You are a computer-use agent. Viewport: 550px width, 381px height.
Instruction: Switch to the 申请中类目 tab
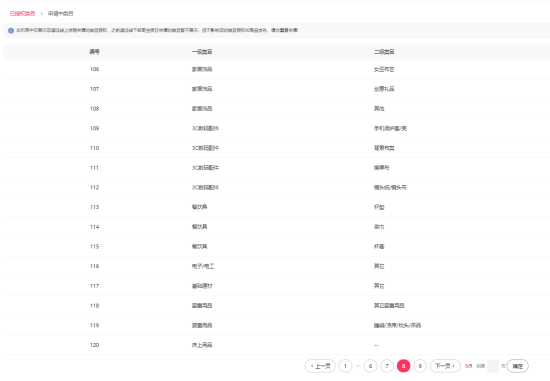61,14
